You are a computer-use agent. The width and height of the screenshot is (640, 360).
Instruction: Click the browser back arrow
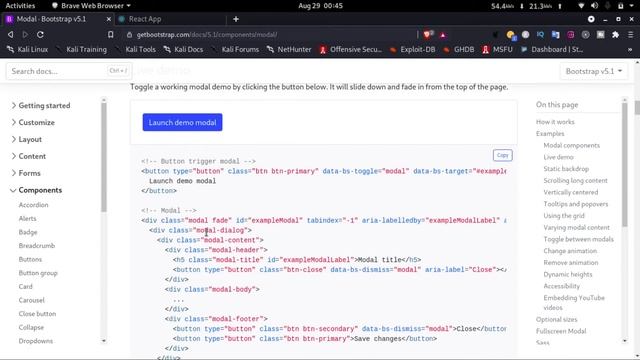click(11, 35)
